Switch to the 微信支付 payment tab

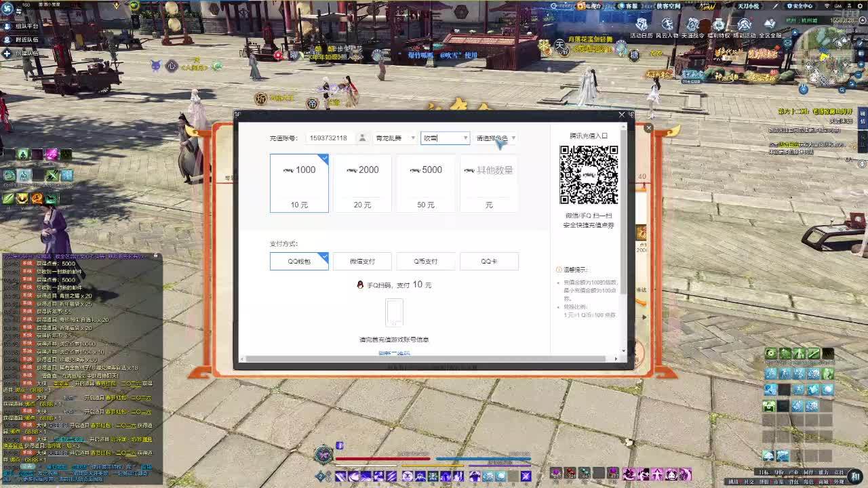[362, 261]
